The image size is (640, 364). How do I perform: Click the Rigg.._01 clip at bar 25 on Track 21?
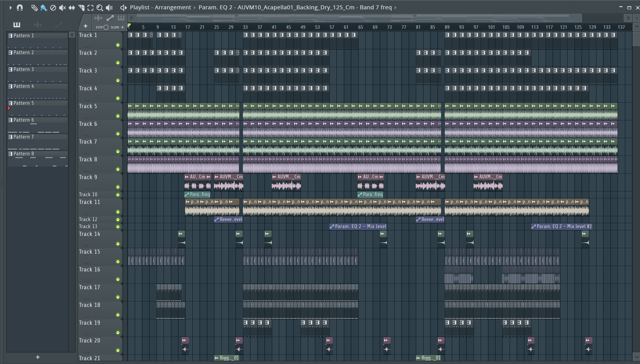coord(227,358)
